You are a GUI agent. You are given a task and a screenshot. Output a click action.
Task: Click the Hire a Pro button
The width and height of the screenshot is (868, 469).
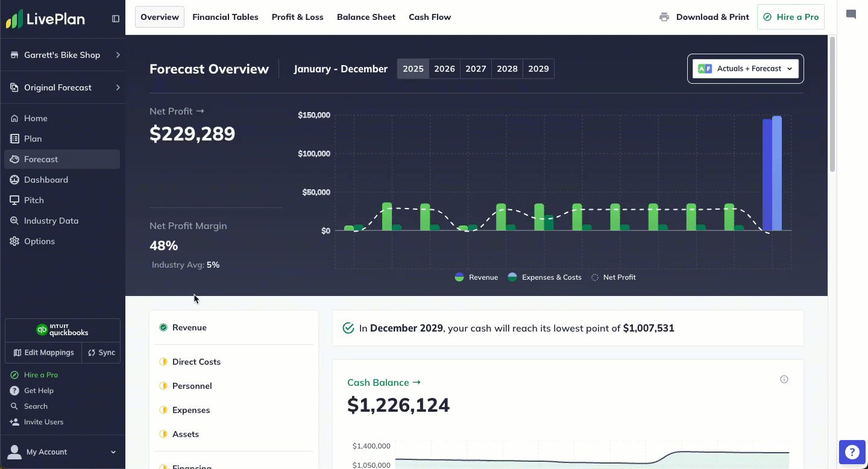pos(790,17)
